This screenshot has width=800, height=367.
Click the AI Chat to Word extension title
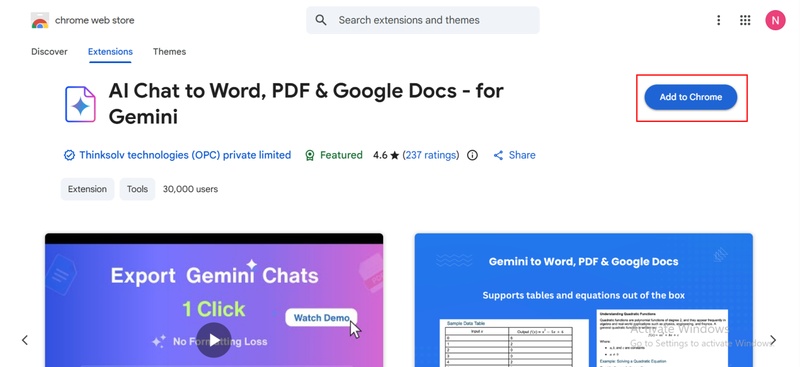pos(306,104)
